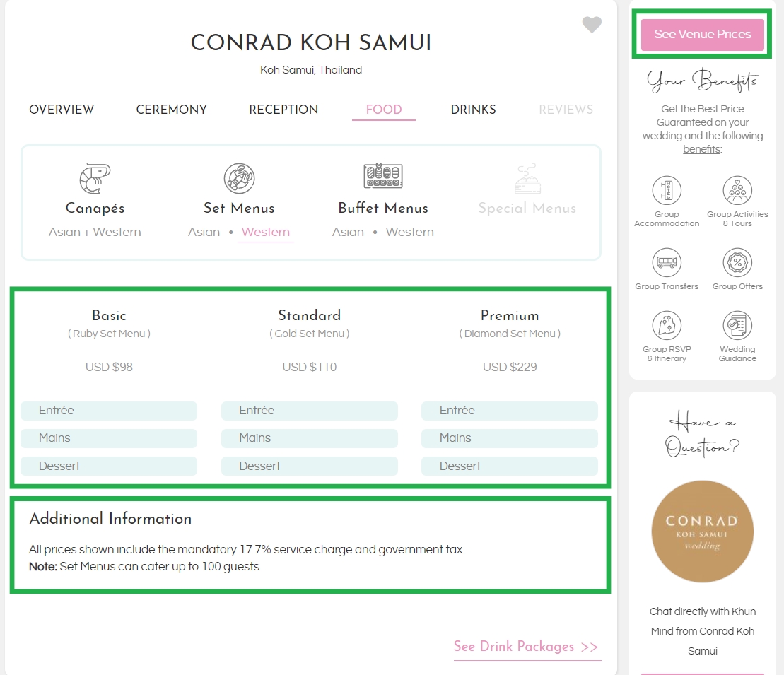Click the Premium package title
The width and height of the screenshot is (784, 675).
(x=510, y=315)
